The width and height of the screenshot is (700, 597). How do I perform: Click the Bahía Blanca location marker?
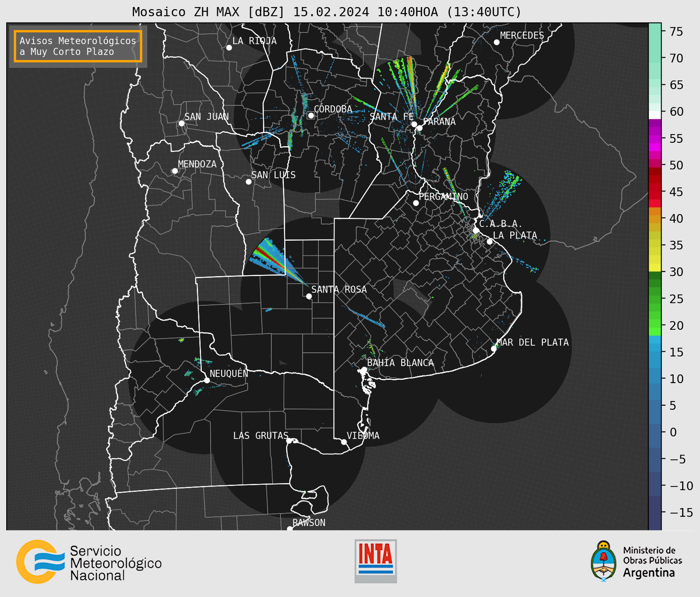pos(364,369)
